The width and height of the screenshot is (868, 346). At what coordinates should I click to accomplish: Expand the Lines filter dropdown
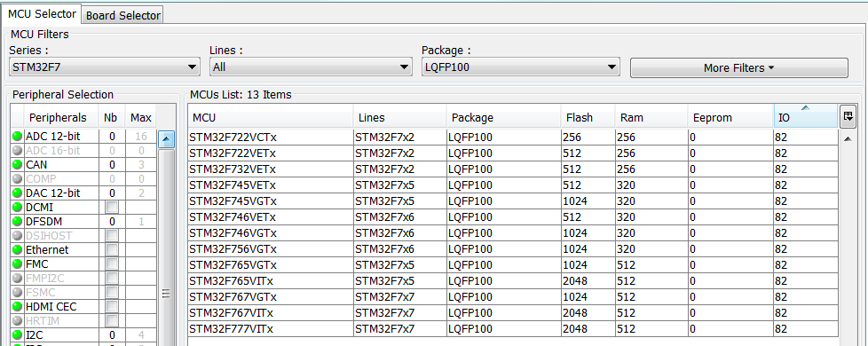(x=312, y=67)
